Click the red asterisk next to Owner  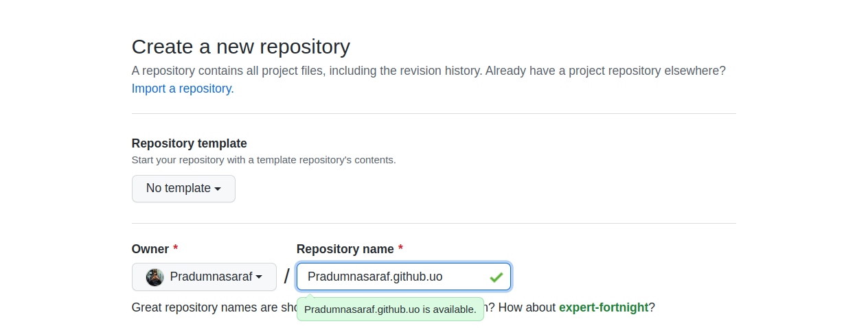(176, 248)
